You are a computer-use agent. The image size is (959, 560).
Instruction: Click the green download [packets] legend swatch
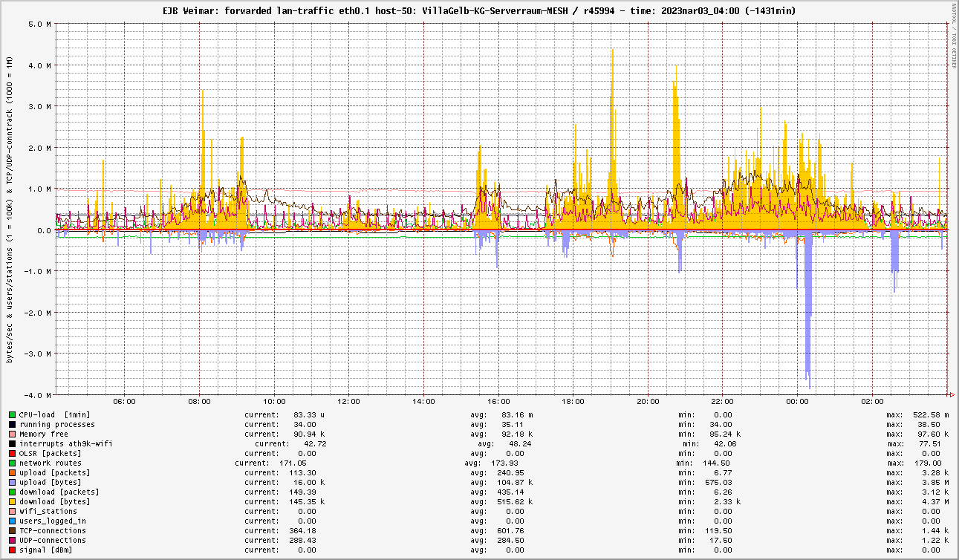12,492
